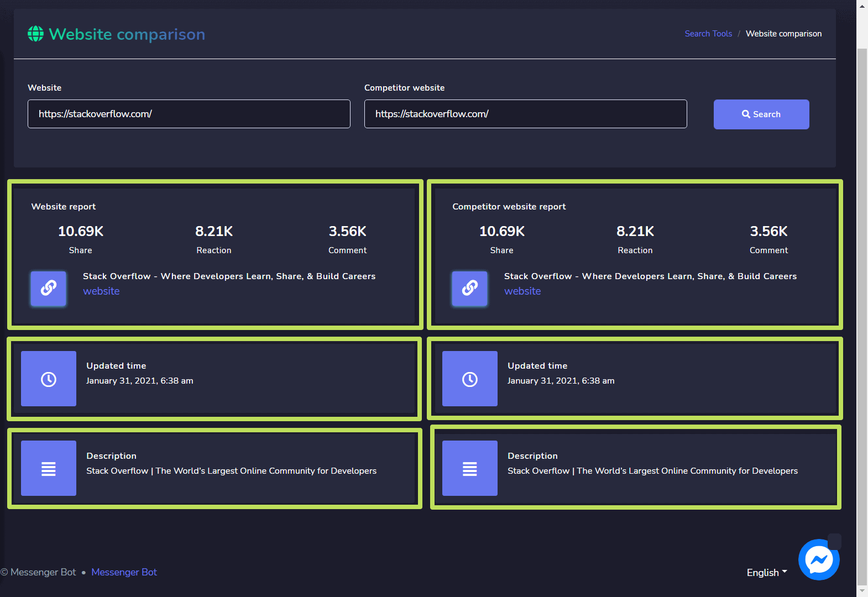Viewport: 868px width, 597px height.
Task: Click the link icon in Website report
Action: click(x=49, y=288)
